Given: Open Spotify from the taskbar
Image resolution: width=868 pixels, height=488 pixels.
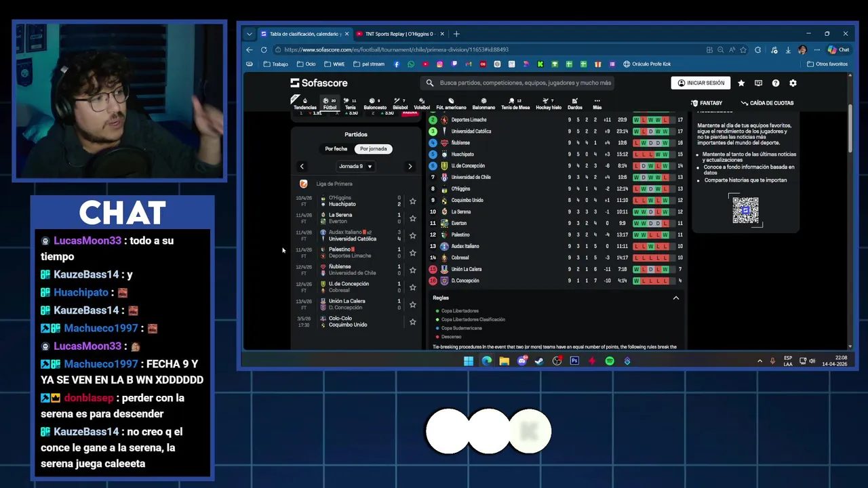Looking at the screenshot, I should point(610,361).
